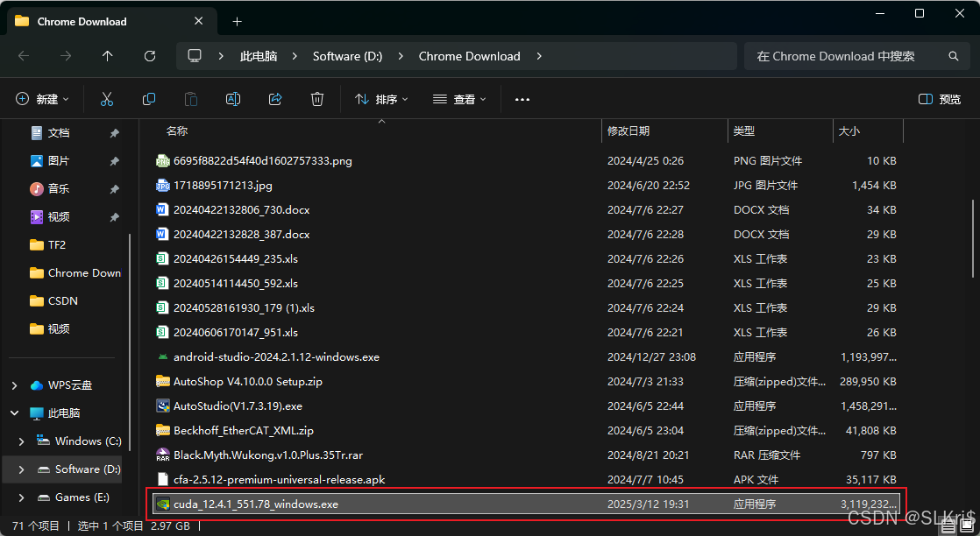The height and width of the screenshot is (536, 980).
Task: Click zip icon of Beckhoff_EtherCAT_XML.zip
Action: 162,430
